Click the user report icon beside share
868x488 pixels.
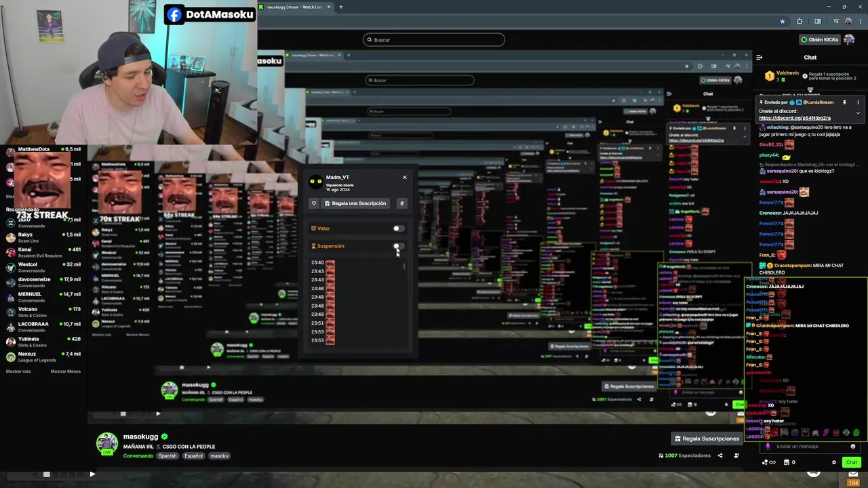click(736, 455)
